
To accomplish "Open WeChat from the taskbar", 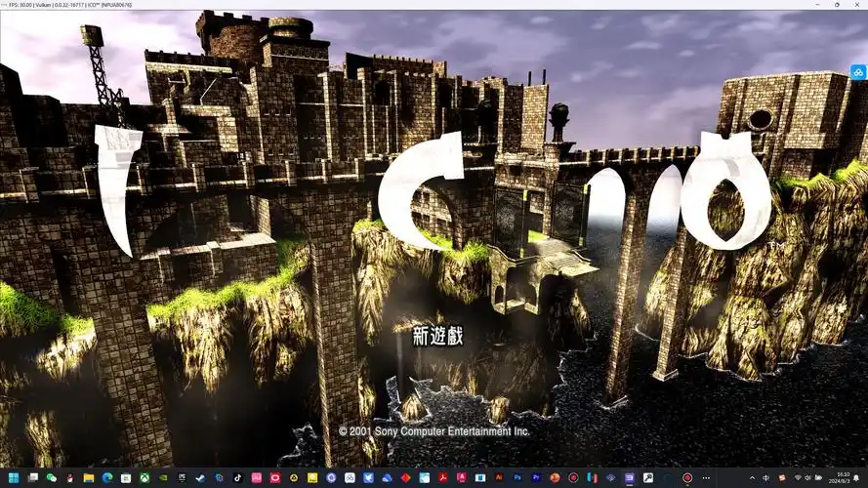I will click(52, 477).
